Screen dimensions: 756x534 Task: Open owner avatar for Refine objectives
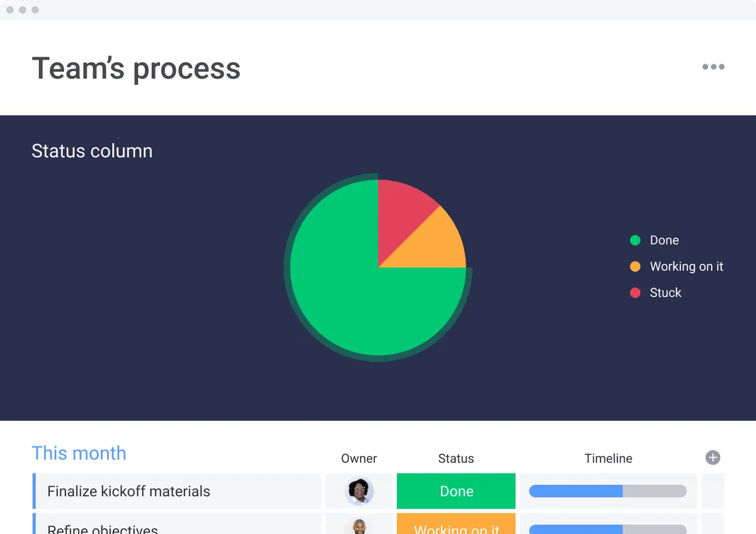click(359, 526)
